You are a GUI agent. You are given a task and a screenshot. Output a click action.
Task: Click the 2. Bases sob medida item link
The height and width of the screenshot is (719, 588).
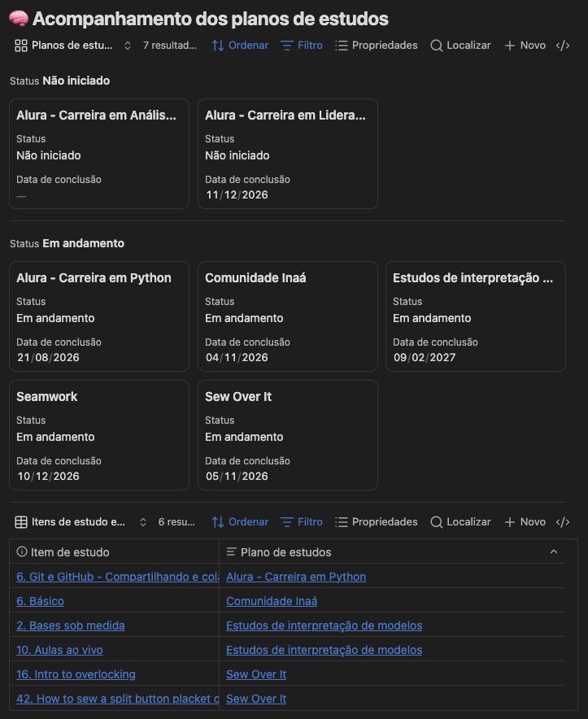(71, 625)
